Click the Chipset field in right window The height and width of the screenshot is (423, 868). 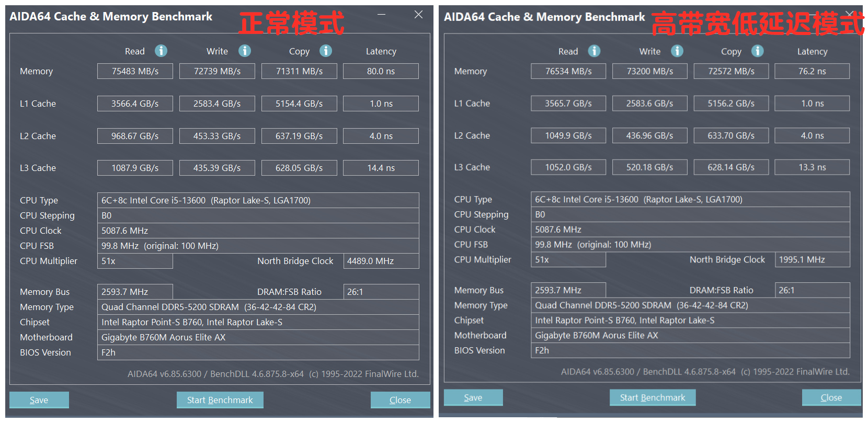point(690,321)
